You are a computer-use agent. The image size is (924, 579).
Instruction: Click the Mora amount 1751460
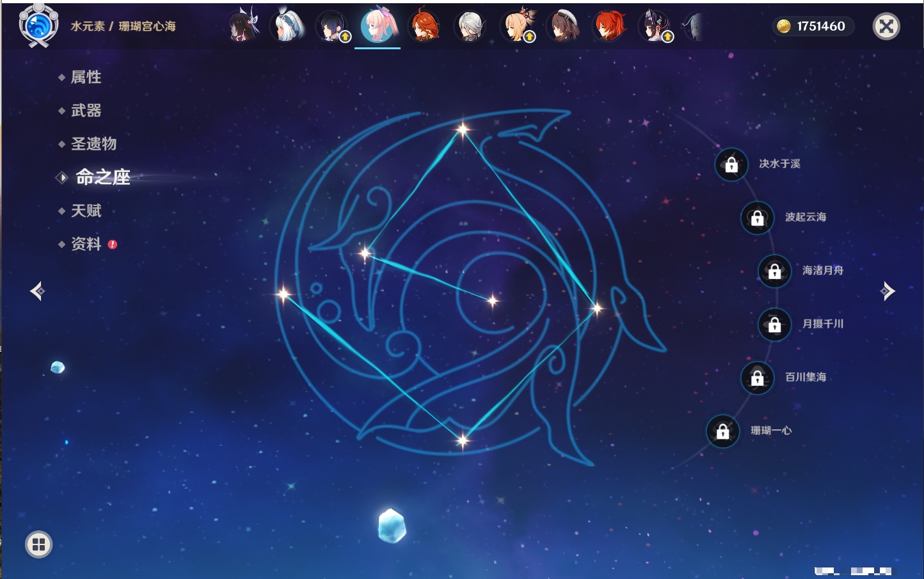tap(821, 26)
